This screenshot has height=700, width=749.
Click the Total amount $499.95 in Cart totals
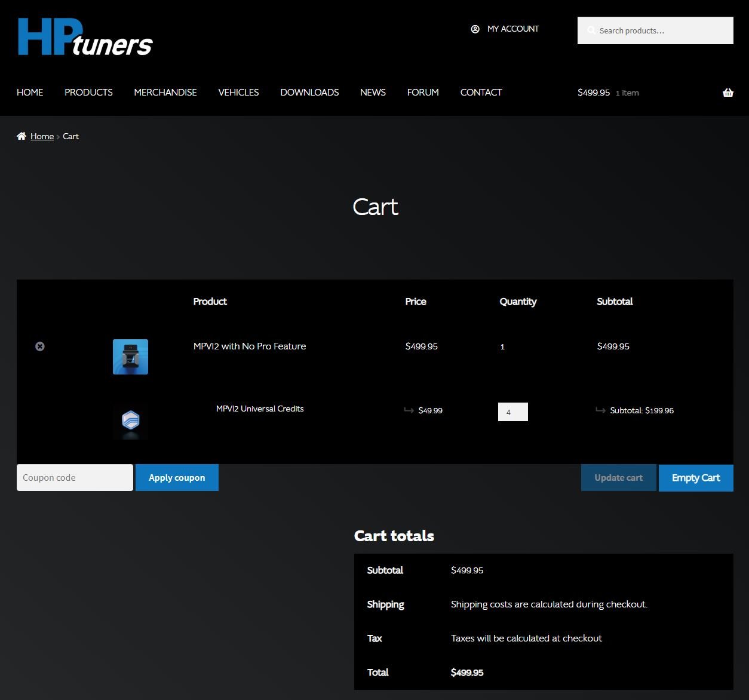467,673
